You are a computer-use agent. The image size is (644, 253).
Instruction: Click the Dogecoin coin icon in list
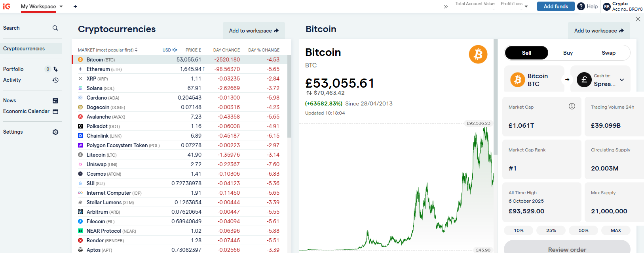point(80,107)
